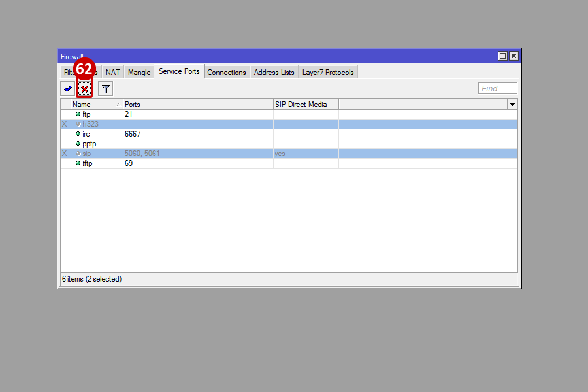This screenshot has width=588, height=392.
Task: Maximize the Firewall window
Action: click(x=502, y=56)
